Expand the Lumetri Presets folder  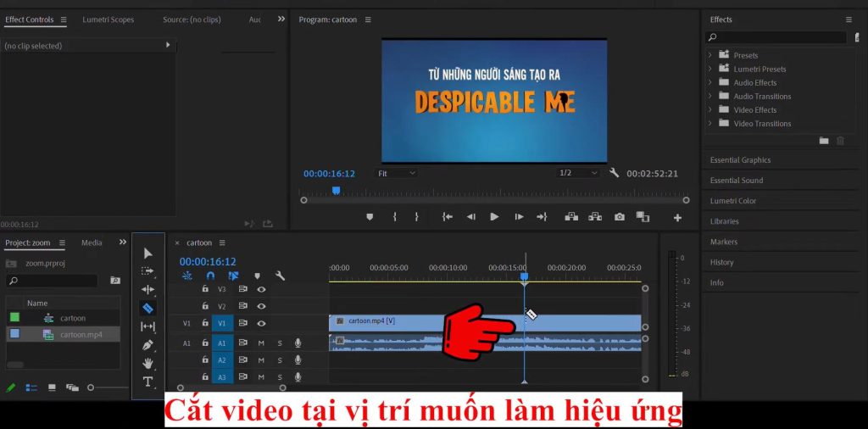tap(710, 69)
